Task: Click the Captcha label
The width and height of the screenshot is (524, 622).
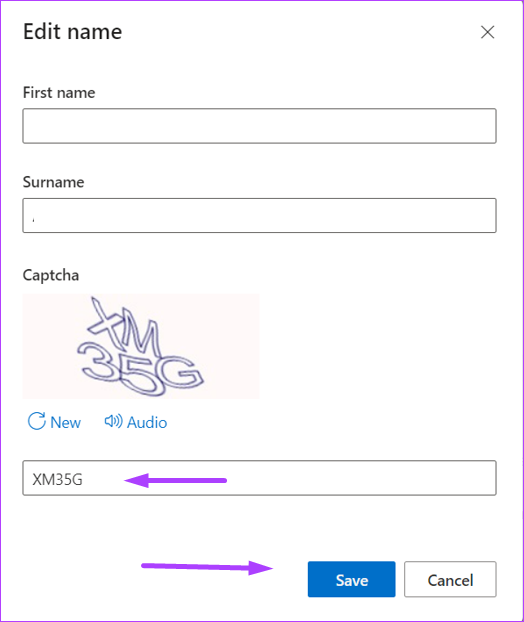Action: pyautogui.click(x=51, y=276)
